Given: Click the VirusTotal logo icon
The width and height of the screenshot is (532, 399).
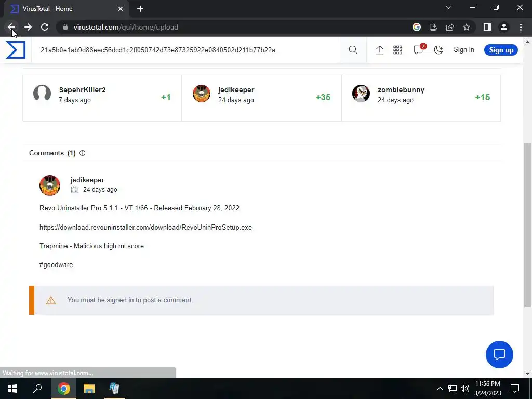Looking at the screenshot, I should coord(16,50).
